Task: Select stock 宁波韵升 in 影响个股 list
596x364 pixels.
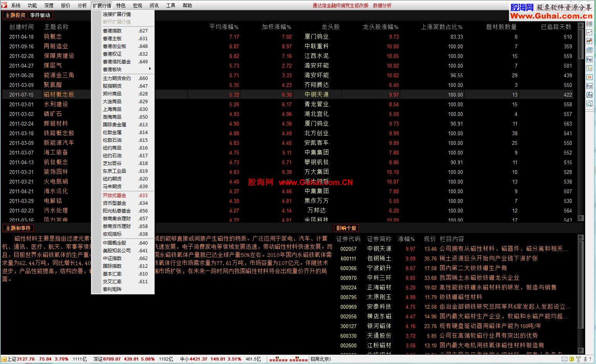Action: click(379, 268)
